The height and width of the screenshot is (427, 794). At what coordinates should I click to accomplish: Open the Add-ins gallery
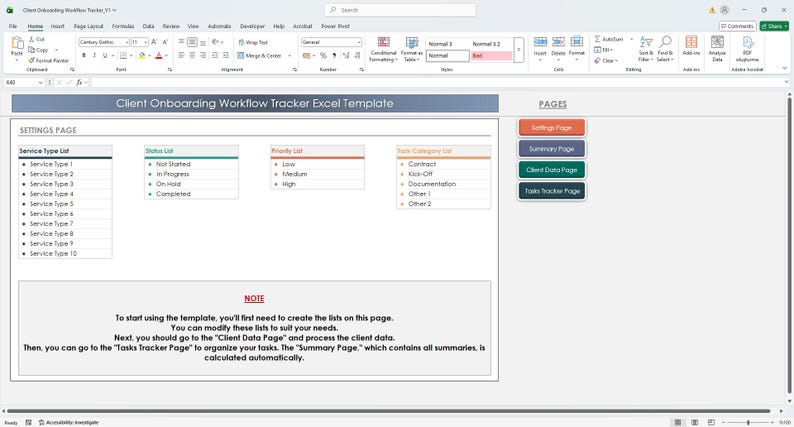tap(691, 46)
